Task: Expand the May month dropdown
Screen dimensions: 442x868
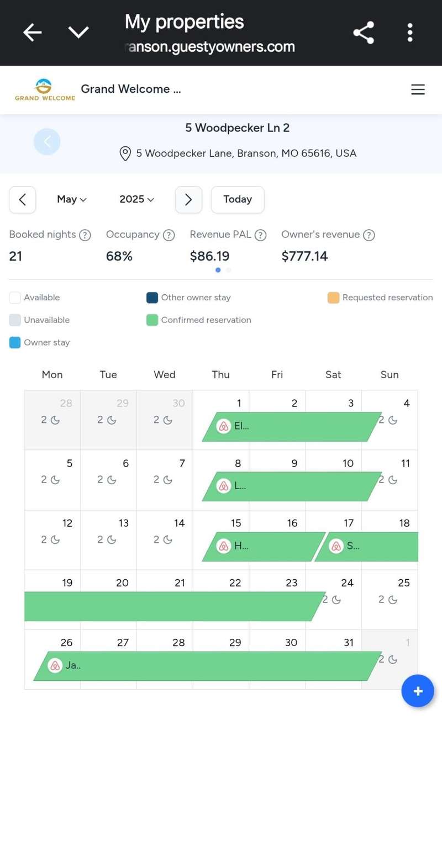Action: (x=72, y=199)
